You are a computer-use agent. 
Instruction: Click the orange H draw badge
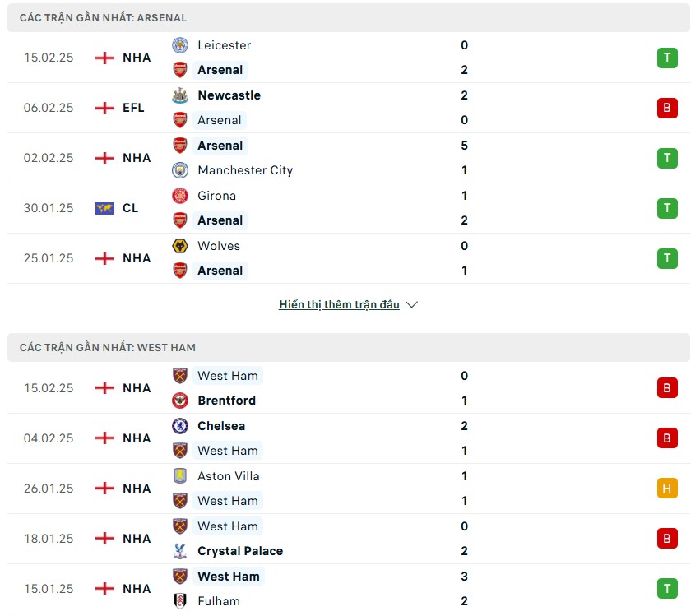tap(667, 489)
